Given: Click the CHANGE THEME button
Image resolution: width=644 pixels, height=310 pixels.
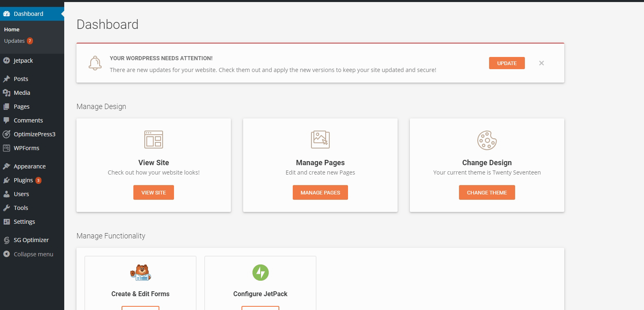Looking at the screenshot, I should pyautogui.click(x=487, y=192).
